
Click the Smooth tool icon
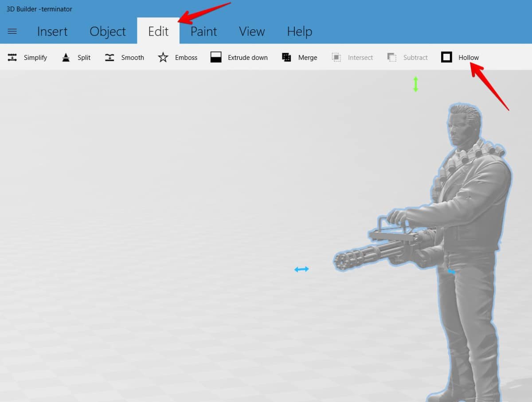[x=110, y=57]
